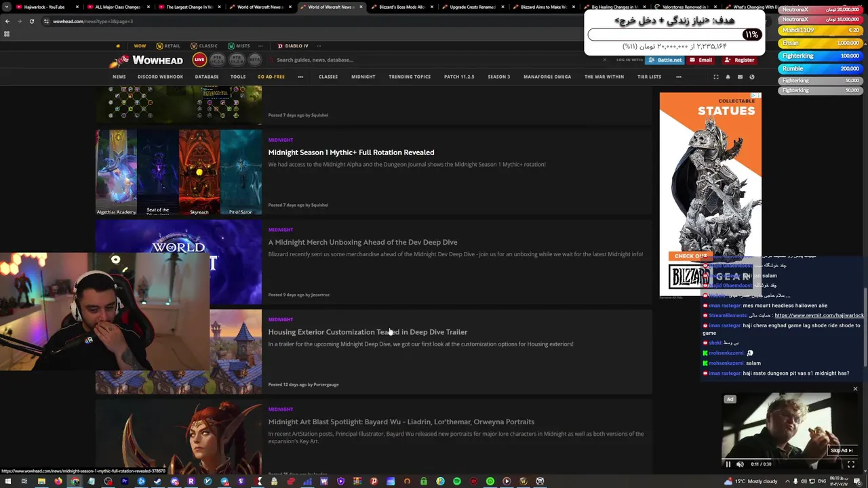This screenshot has height=488, width=868.
Task: Click the Register button
Action: point(739,60)
